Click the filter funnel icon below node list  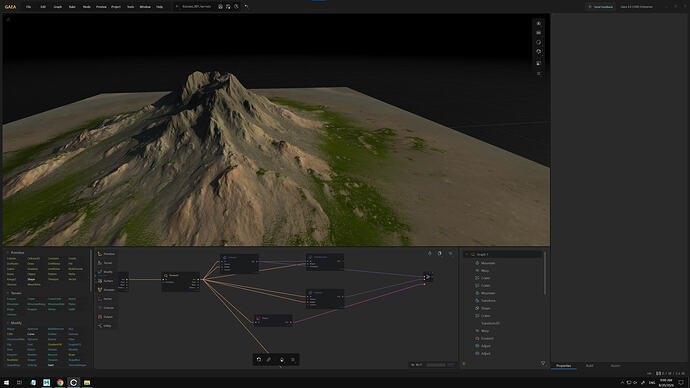point(543,363)
